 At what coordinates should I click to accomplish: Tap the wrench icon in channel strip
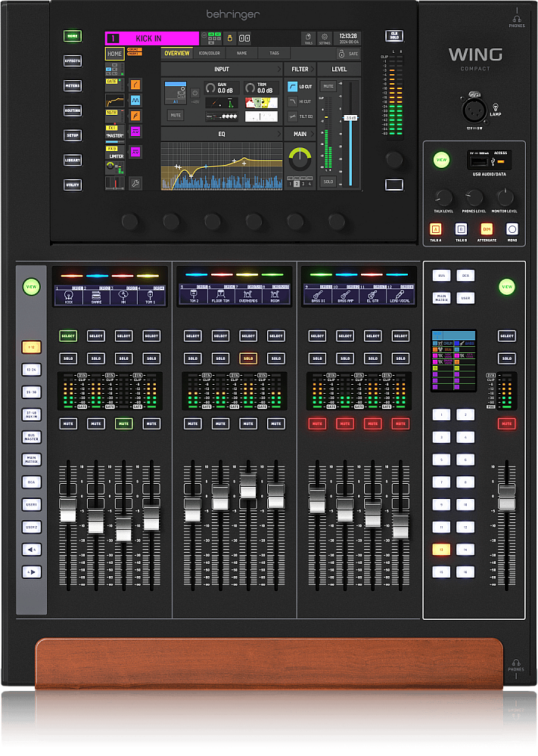tap(135, 183)
